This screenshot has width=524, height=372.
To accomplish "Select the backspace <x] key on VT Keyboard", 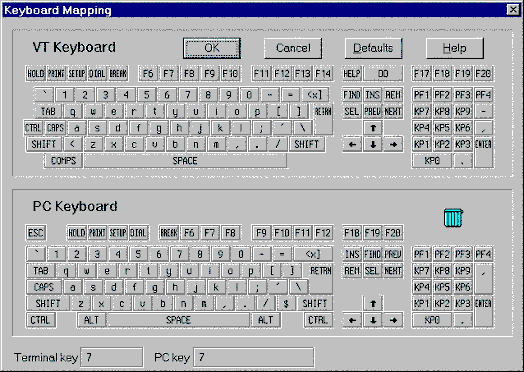I will coord(314,95).
